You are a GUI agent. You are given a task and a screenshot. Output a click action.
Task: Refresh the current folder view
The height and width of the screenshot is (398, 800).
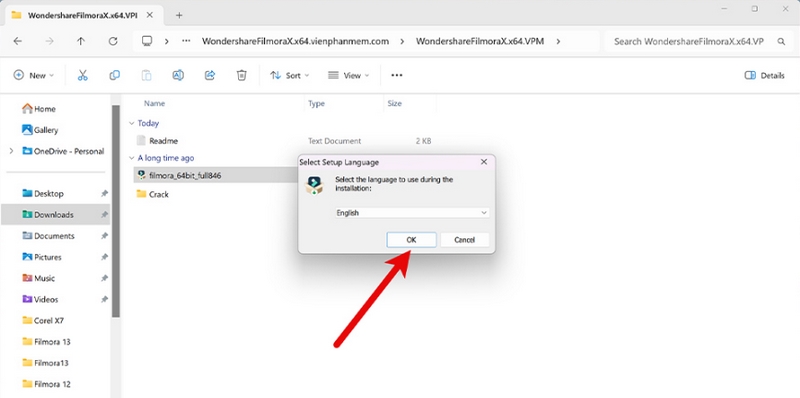pyautogui.click(x=113, y=41)
